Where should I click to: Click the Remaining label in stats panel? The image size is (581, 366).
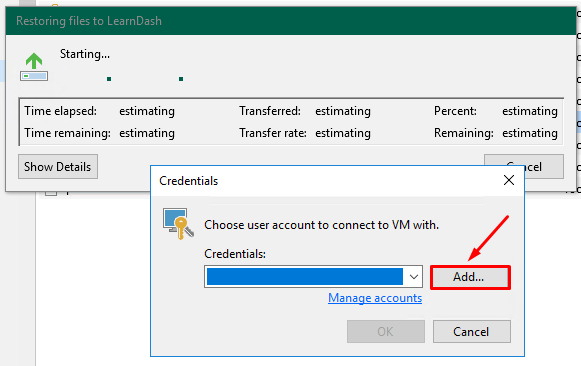[x=464, y=133]
